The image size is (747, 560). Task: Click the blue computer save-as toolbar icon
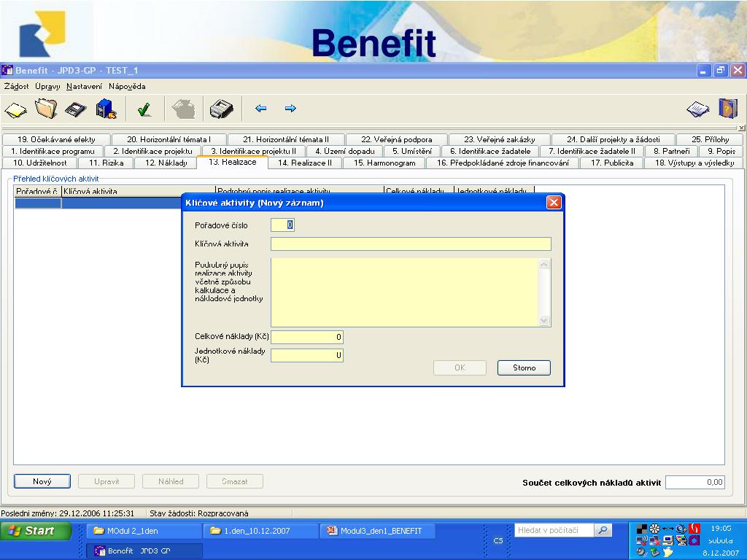tap(106, 109)
